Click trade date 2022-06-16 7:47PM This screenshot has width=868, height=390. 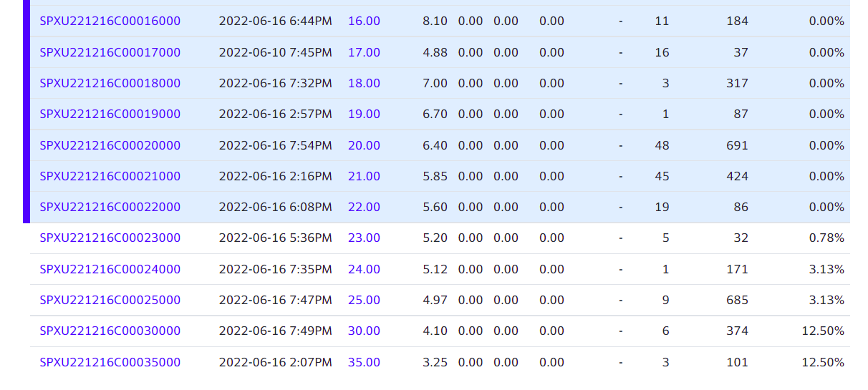pos(276,300)
